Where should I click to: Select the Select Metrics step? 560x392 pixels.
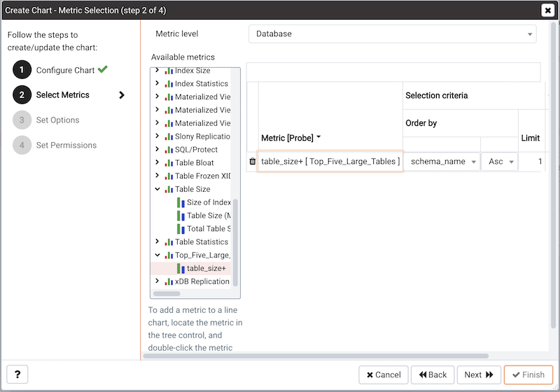point(63,95)
